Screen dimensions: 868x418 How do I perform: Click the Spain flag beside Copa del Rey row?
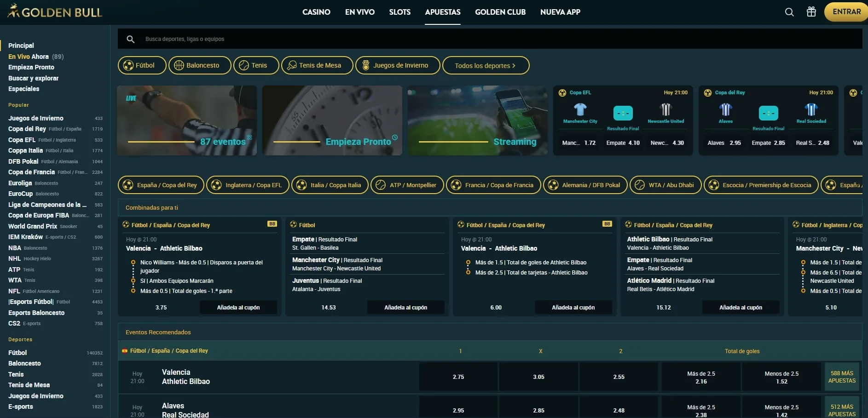[x=125, y=350]
